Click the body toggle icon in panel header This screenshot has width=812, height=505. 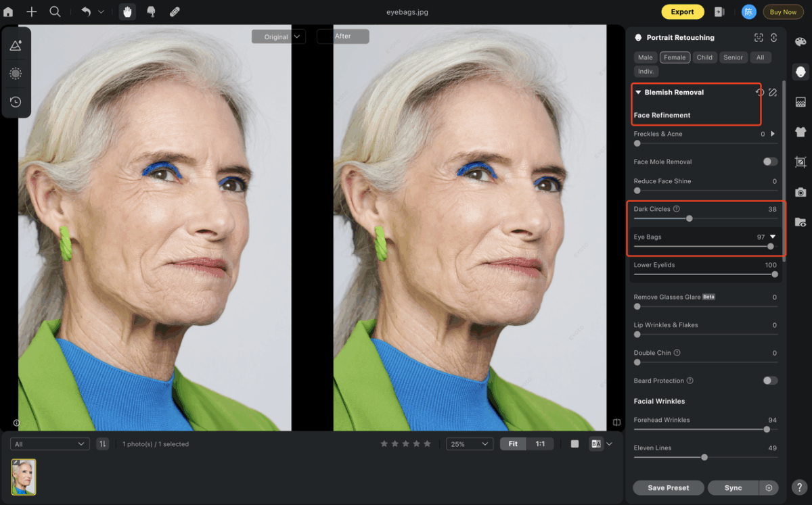pos(773,38)
